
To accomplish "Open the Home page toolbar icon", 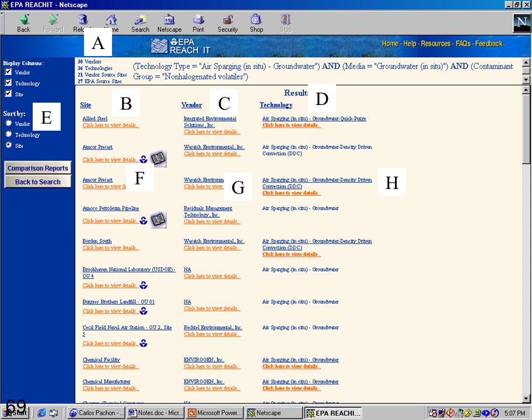I will click(x=111, y=20).
